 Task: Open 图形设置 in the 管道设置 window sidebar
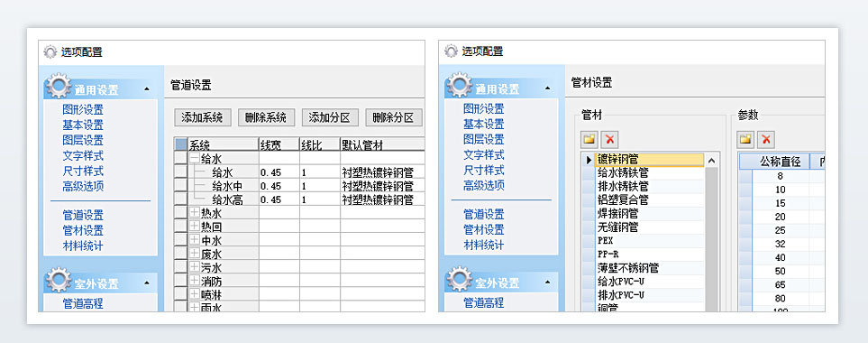pyautogui.click(x=83, y=110)
